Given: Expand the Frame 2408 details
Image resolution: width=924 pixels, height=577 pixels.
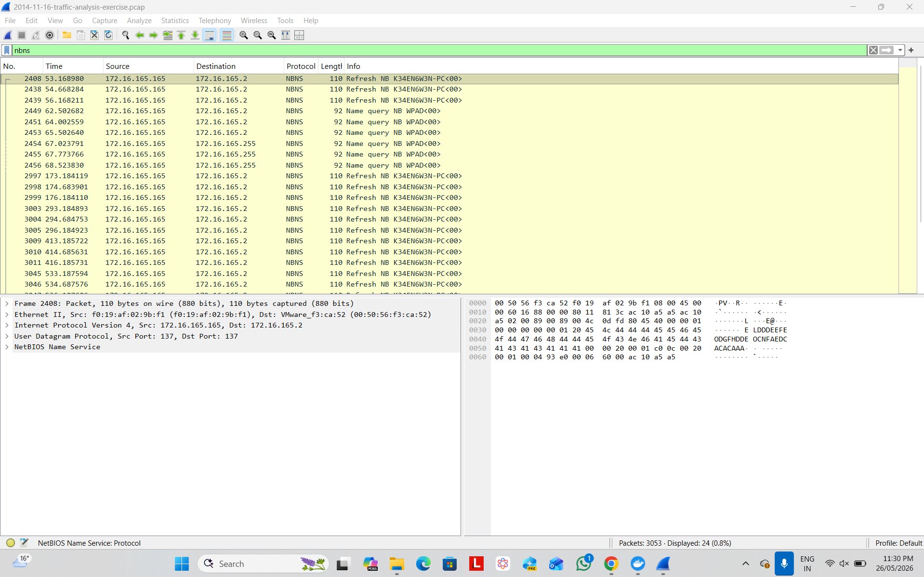Looking at the screenshot, I should (7, 303).
